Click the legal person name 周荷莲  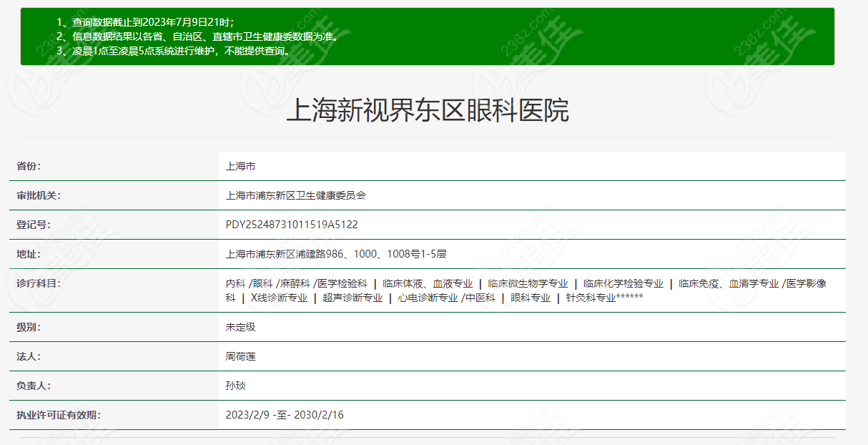240,356
